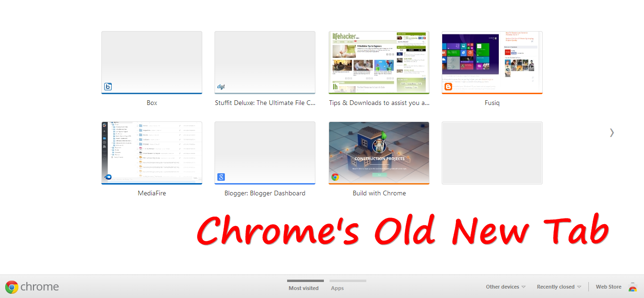Open the Tips & Downloads lifehacker thumbnail
The image size is (644, 298).
click(379, 62)
